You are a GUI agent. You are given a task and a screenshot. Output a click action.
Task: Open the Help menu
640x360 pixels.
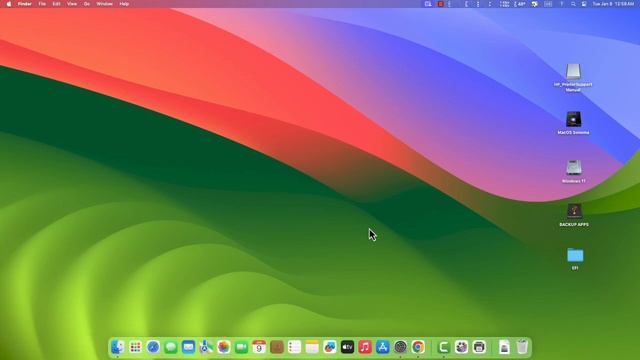click(x=124, y=4)
